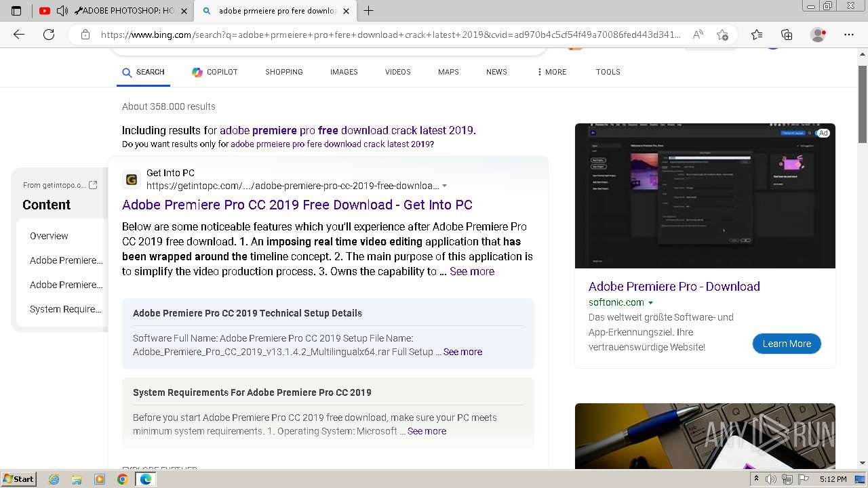Viewport: 868px width, 488px height.
Task: Open the MAPS results tab
Action: [448, 72]
